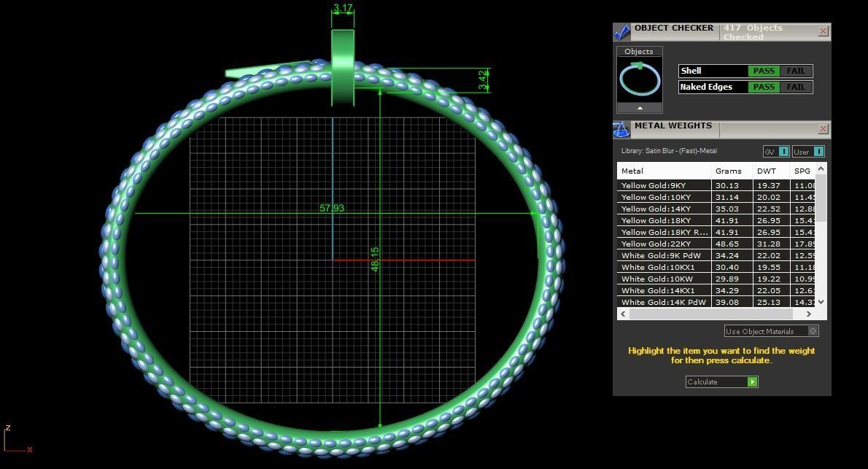This screenshot has height=469, width=868.
Task: Select the Yellow Gold:22KY row
Action: [716, 244]
